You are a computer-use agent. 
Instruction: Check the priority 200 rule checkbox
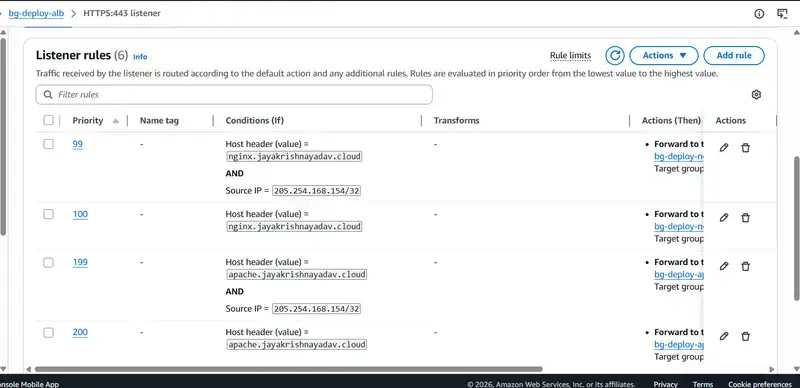tap(48, 332)
